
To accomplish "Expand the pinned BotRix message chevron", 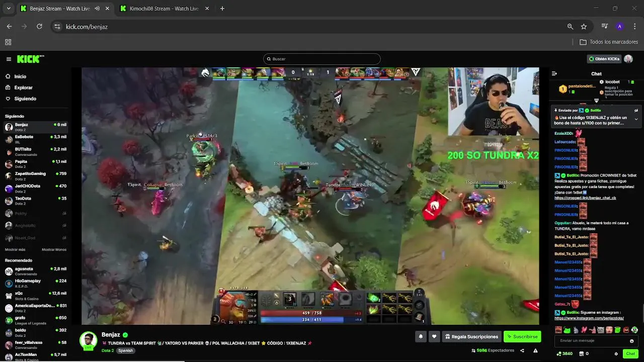I will click(x=636, y=119).
